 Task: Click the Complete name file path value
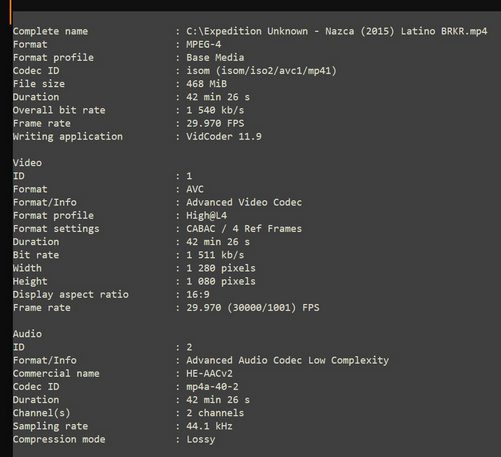[x=337, y=31]
